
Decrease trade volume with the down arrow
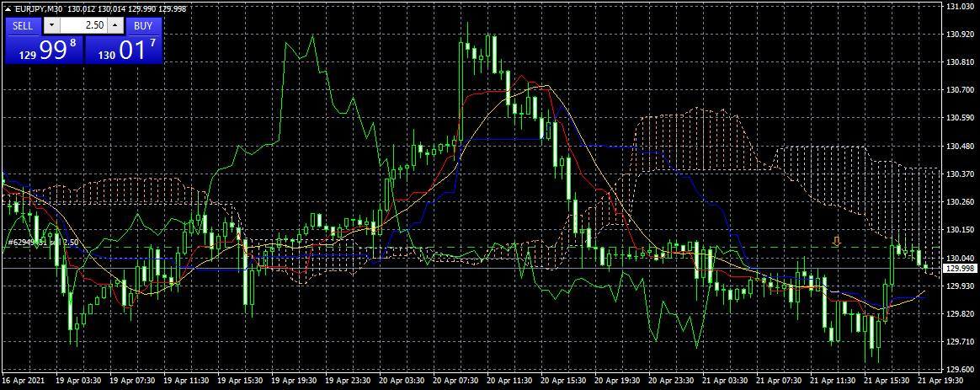(52, 25)
